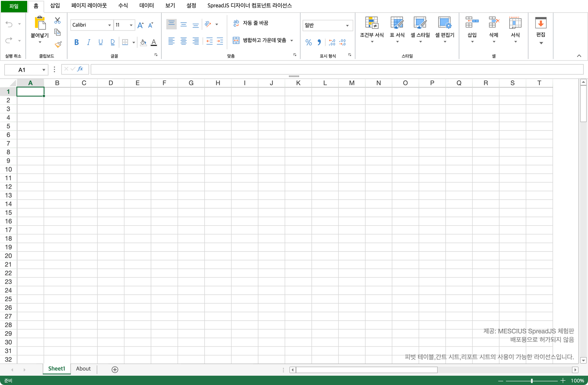
Task: Open the merge options dropdown arrow
Action: (292, 40)
